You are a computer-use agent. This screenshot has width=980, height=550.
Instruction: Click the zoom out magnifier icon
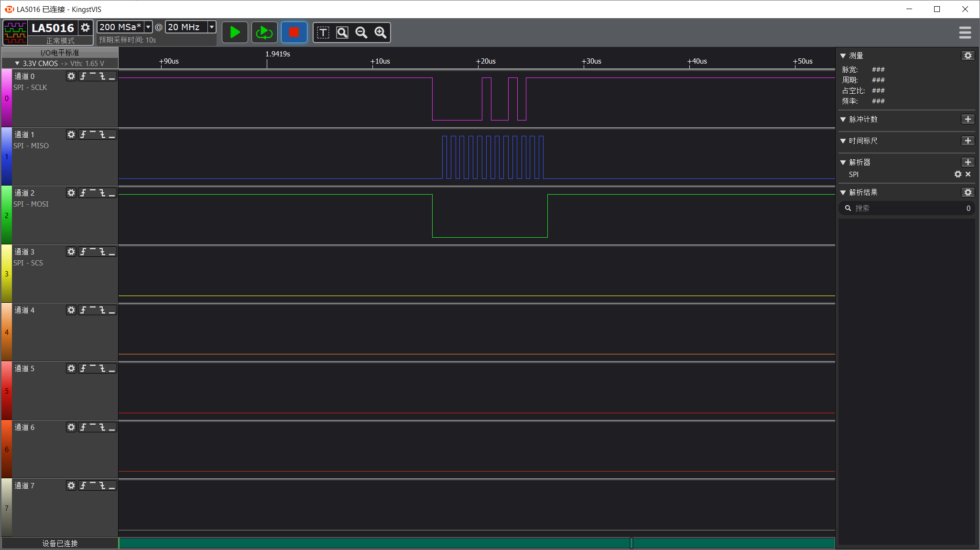click(x=361, y=33)
